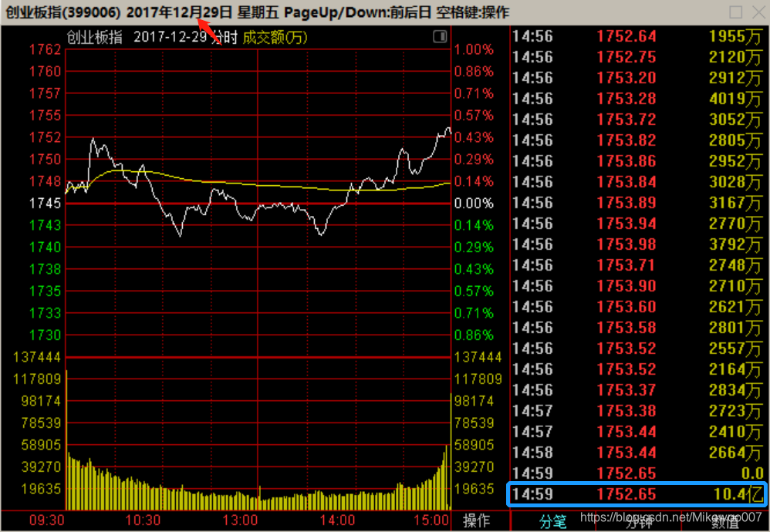Select the tick row priced 1752.64
Viewport: 770px width, 532px height.
(x=638, y=36)
